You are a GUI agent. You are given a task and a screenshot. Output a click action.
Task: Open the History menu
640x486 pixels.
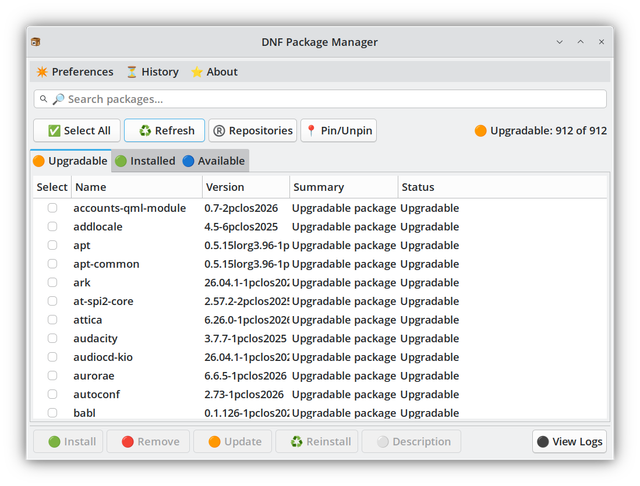[153, 72]
